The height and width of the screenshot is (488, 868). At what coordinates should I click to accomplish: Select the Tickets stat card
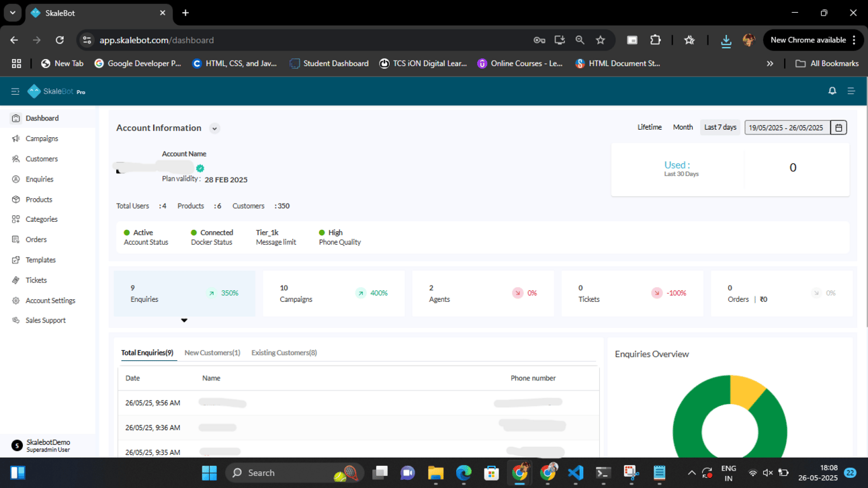click(x=632, y=294)
